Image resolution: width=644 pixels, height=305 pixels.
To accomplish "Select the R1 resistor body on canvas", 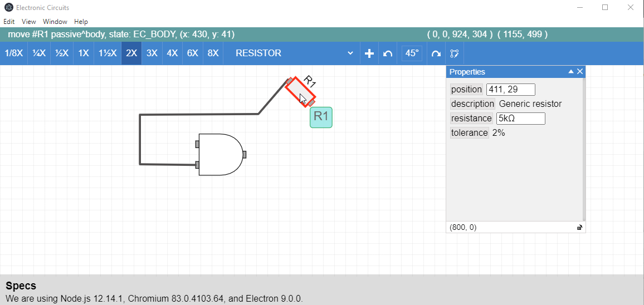I will coord(300,91).
